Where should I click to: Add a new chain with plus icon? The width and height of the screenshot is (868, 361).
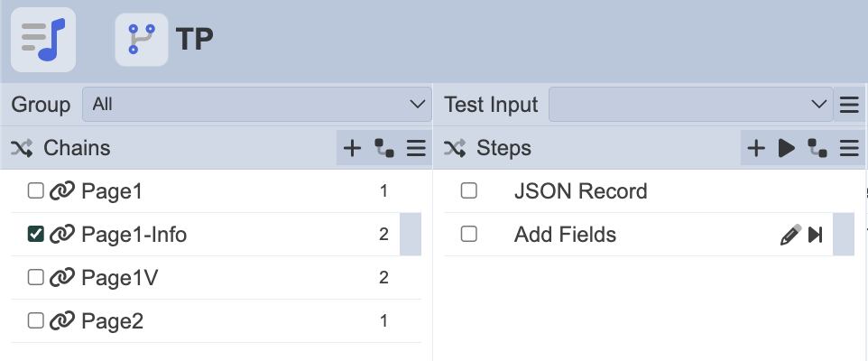(353, 148)
